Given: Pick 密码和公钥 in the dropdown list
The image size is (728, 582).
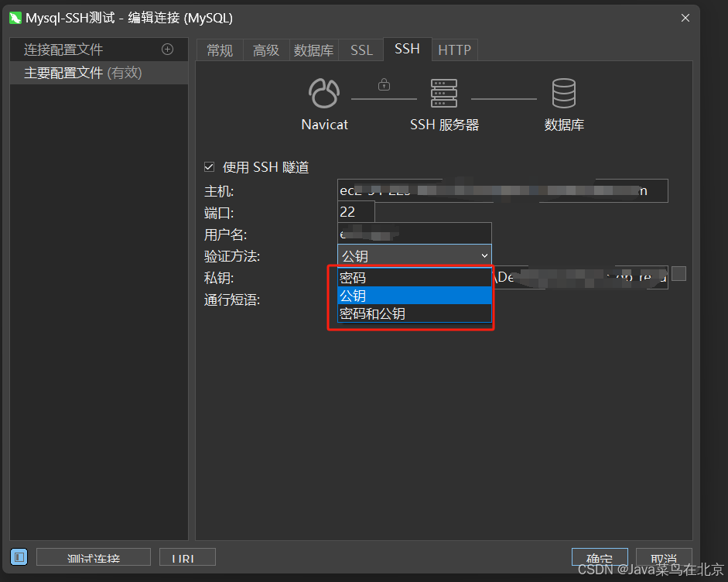Looking at the screenshot, I should pos(414,313).
